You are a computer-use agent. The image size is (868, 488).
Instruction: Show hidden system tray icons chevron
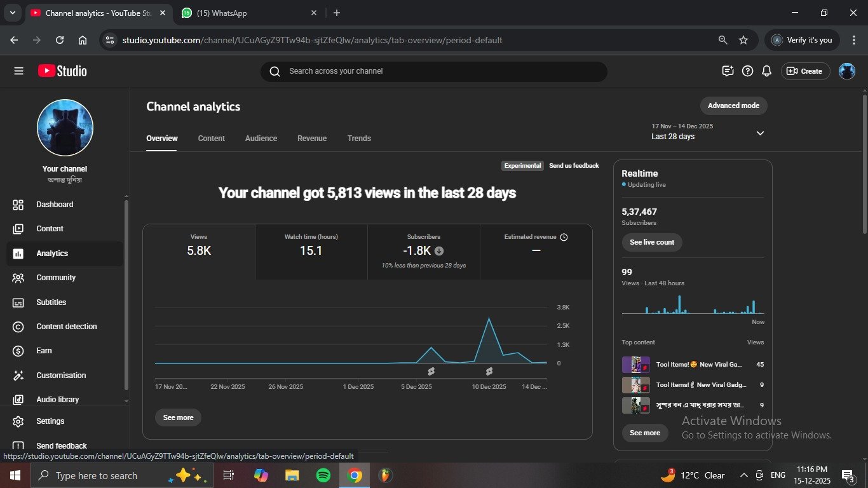743,475
